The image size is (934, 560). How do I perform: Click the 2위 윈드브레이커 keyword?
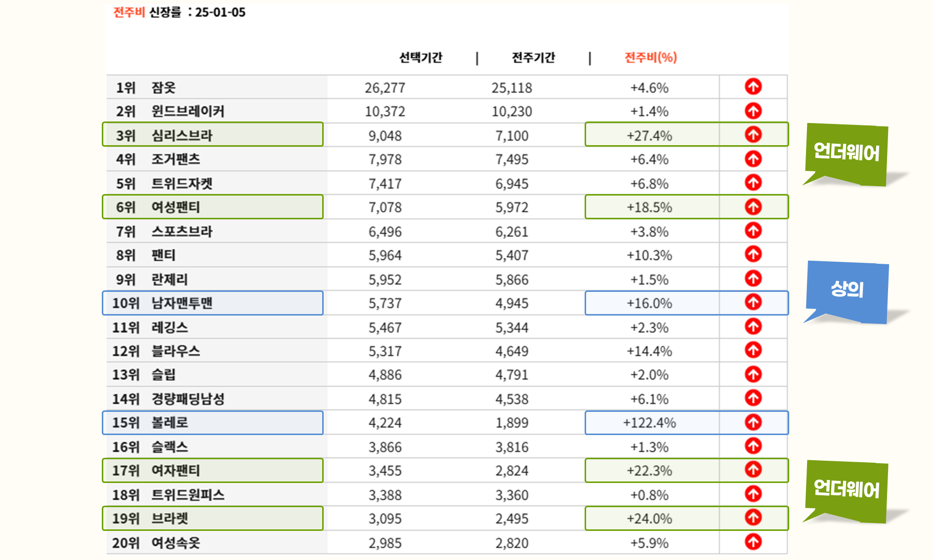click(187, 112)
